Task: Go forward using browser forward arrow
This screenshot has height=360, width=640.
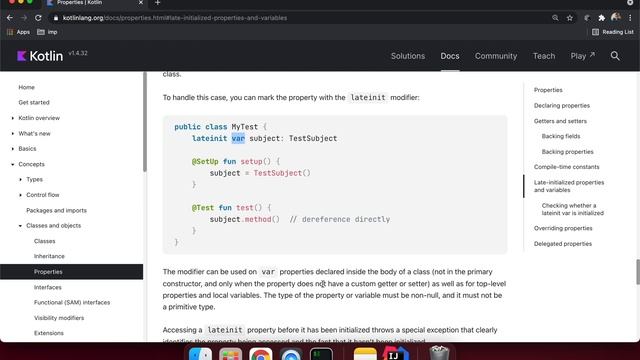Action: tap(24, 18)
